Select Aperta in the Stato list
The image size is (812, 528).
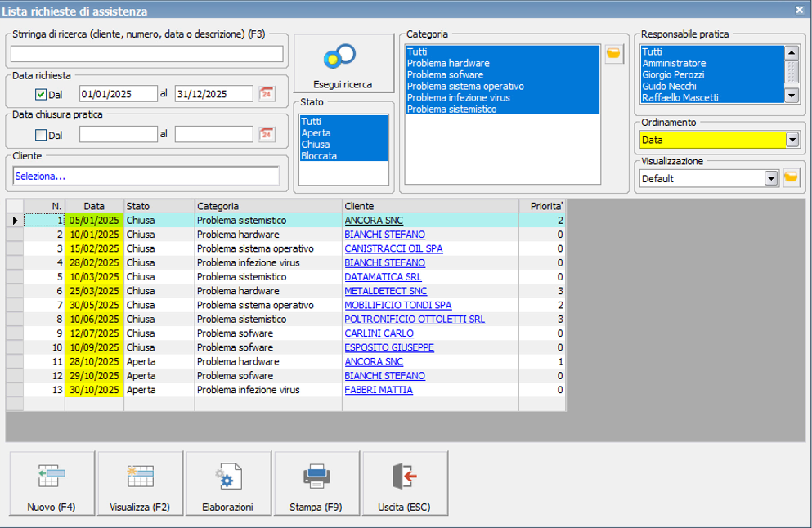pos(314,132)
